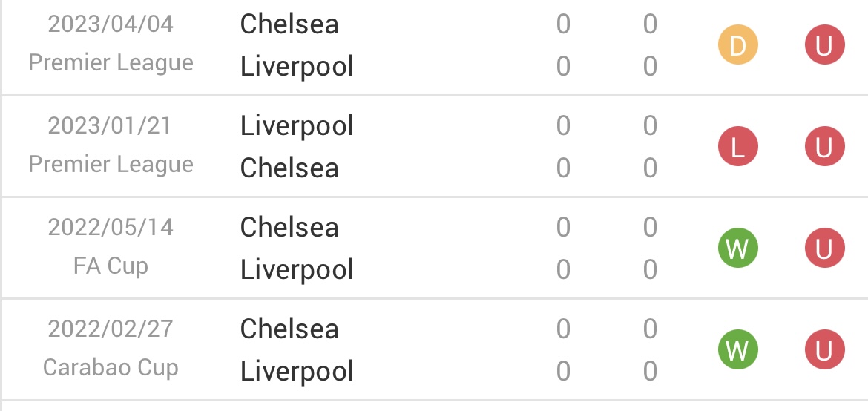
Task: Click the green W badge for FA Cup match
Action: pyautogui.click(x=737, y=248)
